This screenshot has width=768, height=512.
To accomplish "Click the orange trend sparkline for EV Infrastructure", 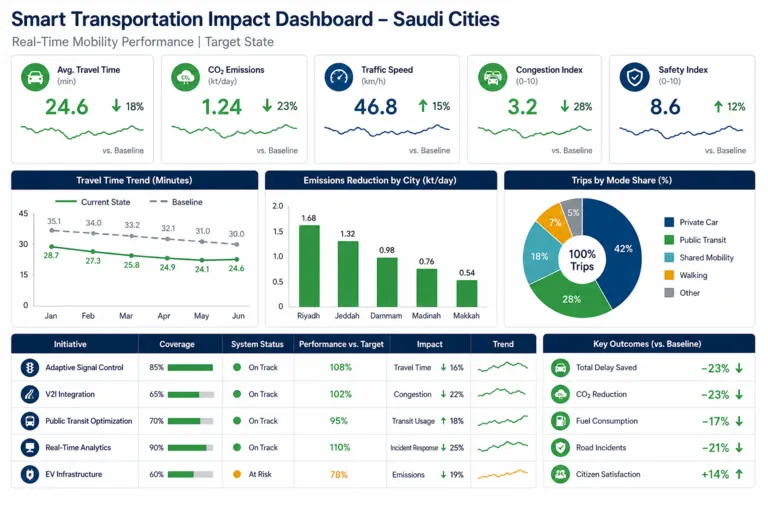I will (503, 474).
